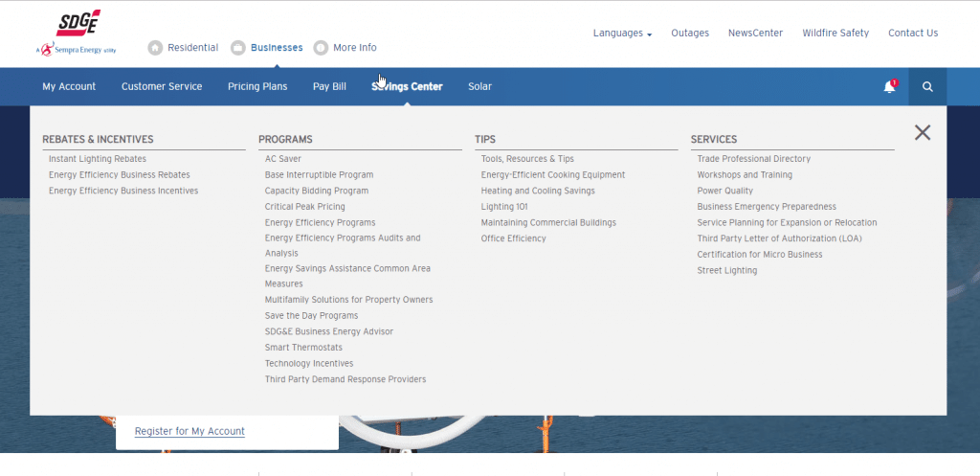Open Tools, Resources & Tips
Image resolution: width=980 pixels, height=476 pixels.
[527, 159]
